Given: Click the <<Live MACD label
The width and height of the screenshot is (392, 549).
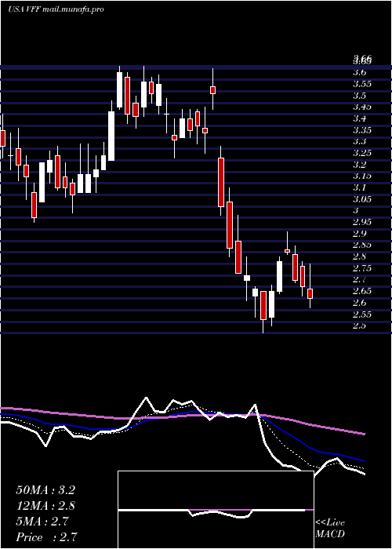Looking at the screenshot, I should (330, 529).
